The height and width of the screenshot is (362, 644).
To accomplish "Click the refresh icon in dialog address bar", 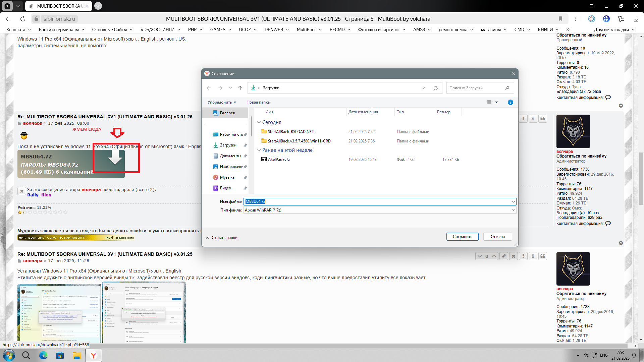I will click(x=435, y=88).
